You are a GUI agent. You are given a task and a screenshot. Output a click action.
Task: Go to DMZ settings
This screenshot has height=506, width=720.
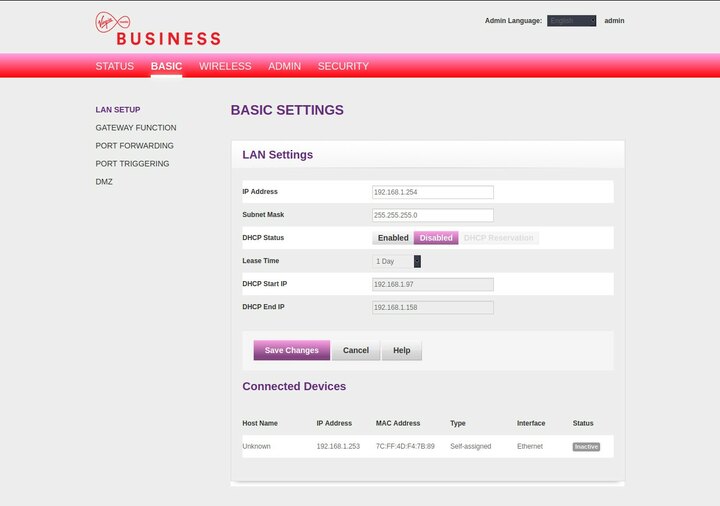coord(104,182)
